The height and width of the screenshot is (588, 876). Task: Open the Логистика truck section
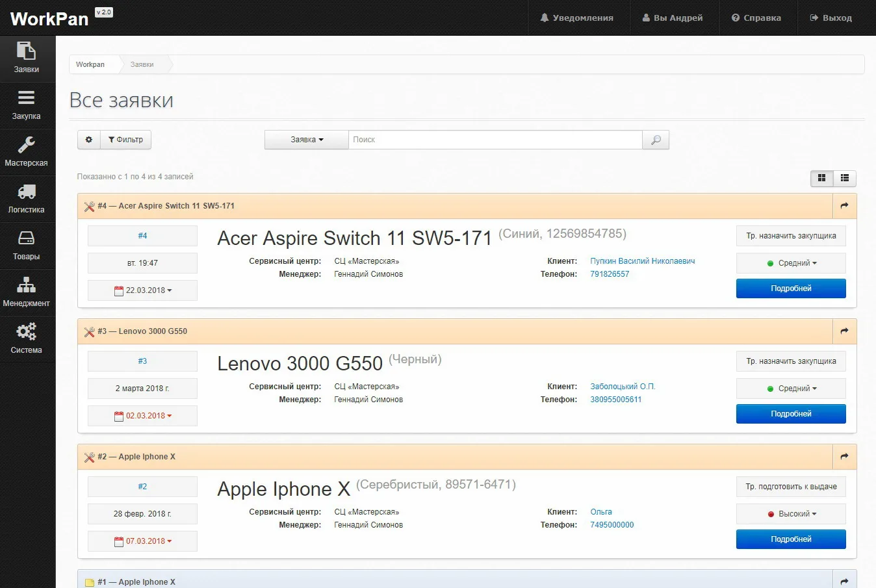click(27, 199)
